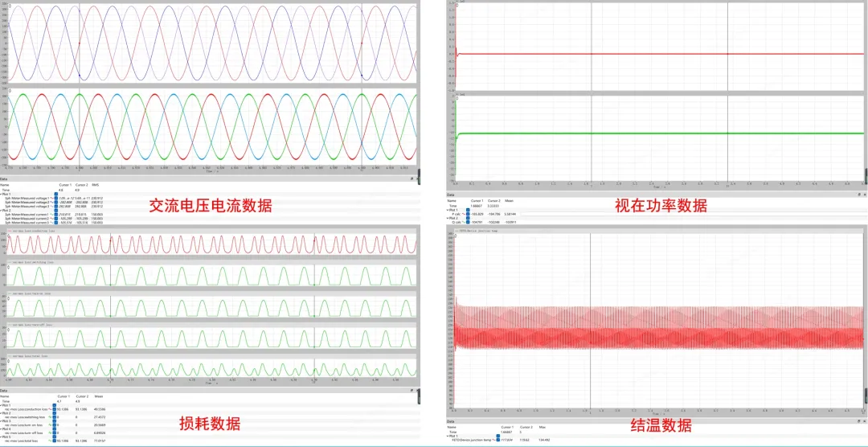Click the switching loss line style icon
The image size is (868, 447).
[x=51, y=417]
